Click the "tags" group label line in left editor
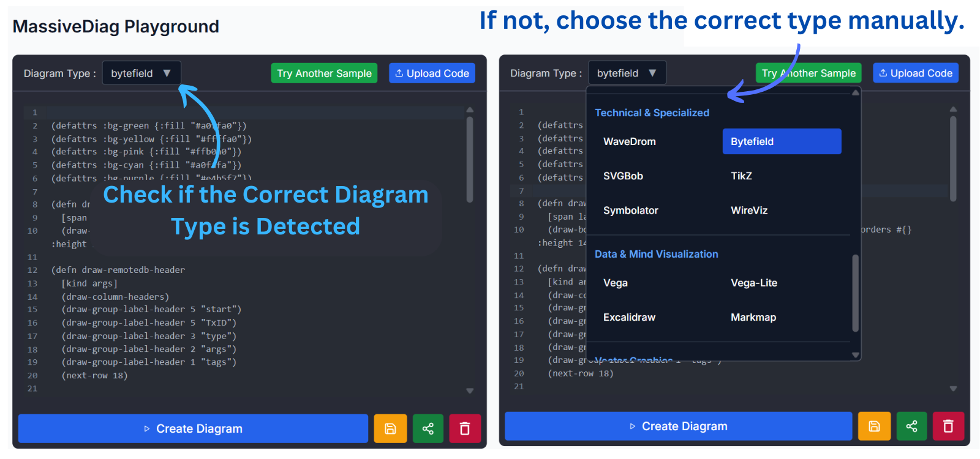Viewport: 980px width, 459px height. [149, 362]
